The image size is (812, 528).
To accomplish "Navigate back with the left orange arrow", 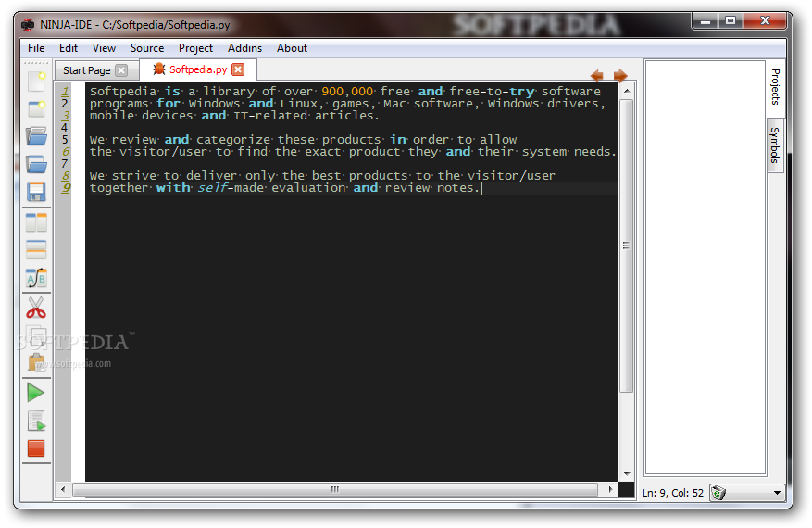I will pos(596,76).
